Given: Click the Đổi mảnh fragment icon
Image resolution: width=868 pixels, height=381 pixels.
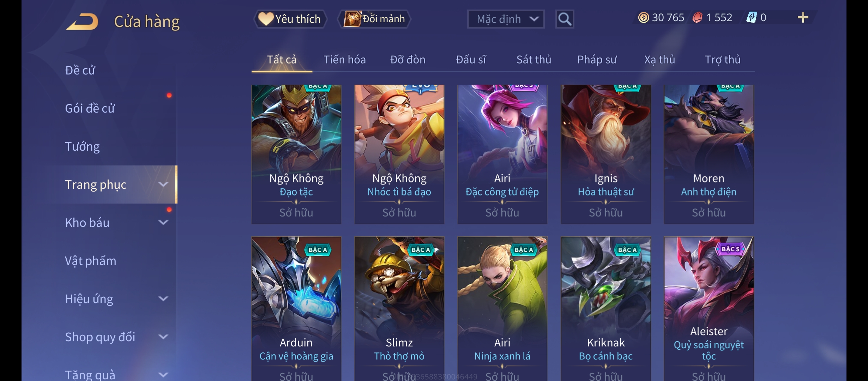Looking at the screenshot, I should click(x=352, y=19).
